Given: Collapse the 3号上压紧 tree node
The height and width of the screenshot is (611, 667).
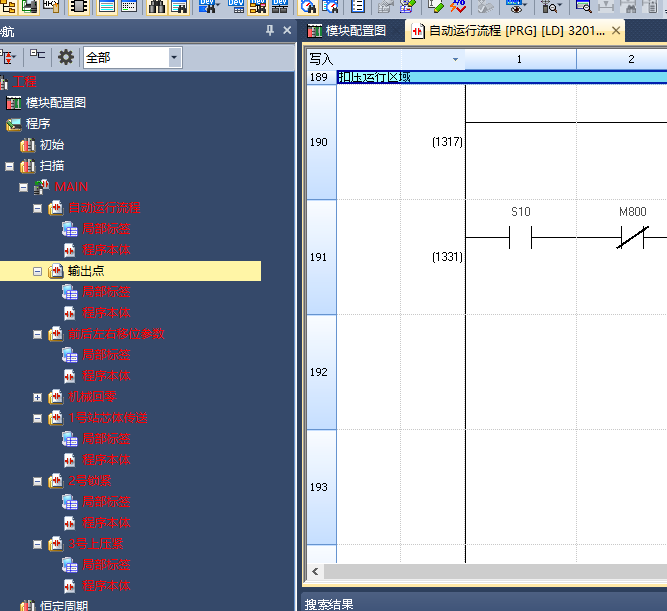Looking at the screenshot, I should [x=38, y=544].
